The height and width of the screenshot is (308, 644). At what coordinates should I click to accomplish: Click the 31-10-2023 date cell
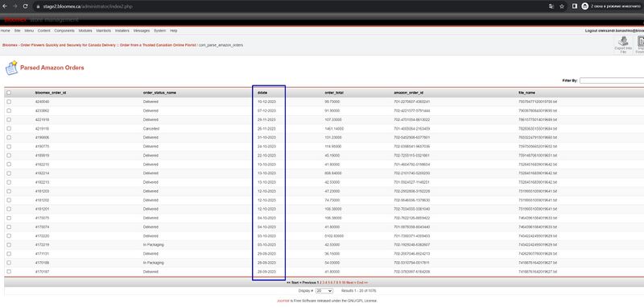(x=266, y=137)
